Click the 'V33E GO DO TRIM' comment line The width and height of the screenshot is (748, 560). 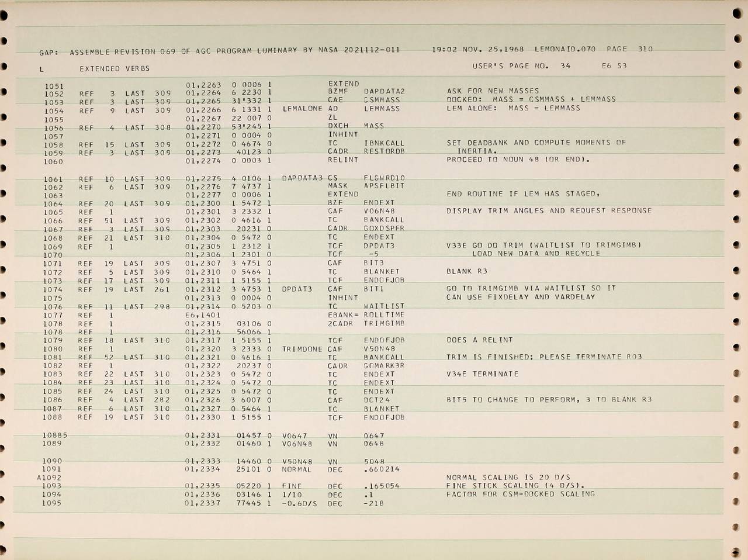point(544,246)
